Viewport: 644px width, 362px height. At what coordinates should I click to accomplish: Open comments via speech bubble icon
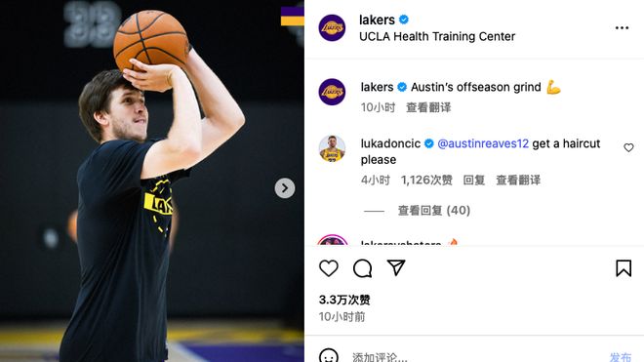(x=362, y=268)
